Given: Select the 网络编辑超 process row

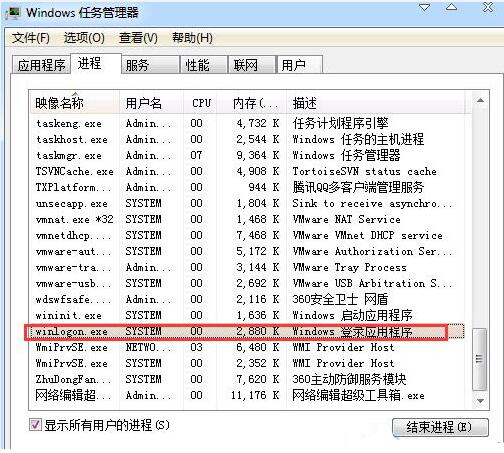Looking at the screenshot, I should pos(247,395).
